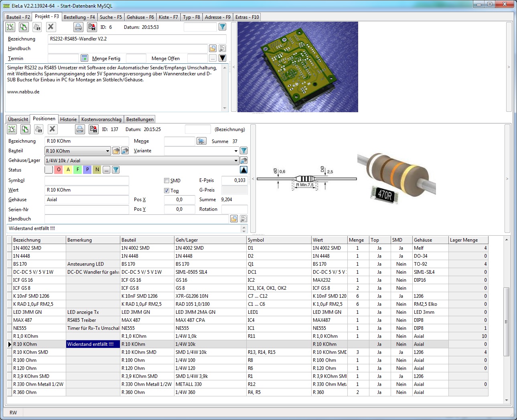Sort table by Bezeichnung column header

pos(39,240)
